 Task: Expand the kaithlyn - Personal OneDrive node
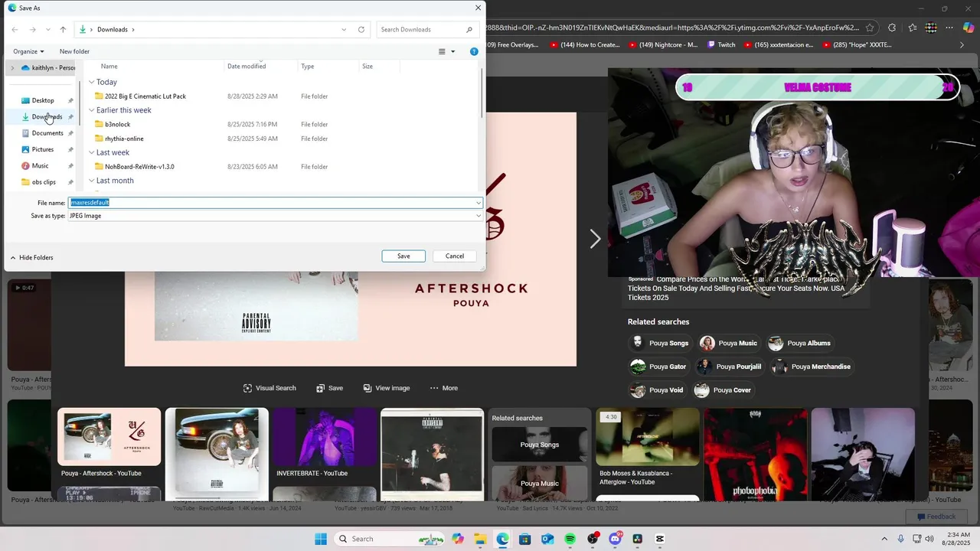[12, 68]
